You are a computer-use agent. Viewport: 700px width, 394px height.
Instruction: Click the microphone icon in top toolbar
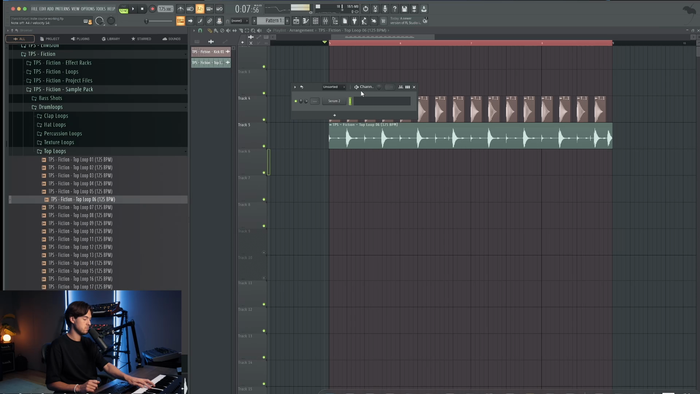pyautogui.click(x=385, y=9)
